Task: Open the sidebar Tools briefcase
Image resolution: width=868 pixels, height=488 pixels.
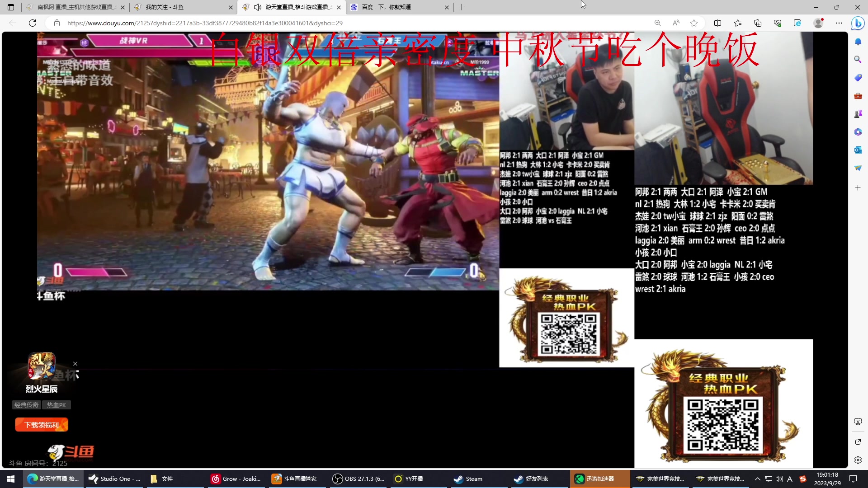Action: (858, 96)
